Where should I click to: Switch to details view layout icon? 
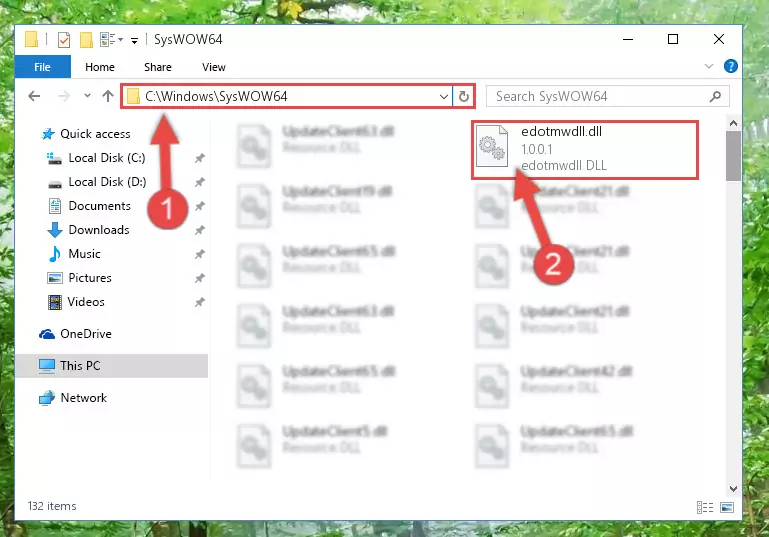pos(705,508)
